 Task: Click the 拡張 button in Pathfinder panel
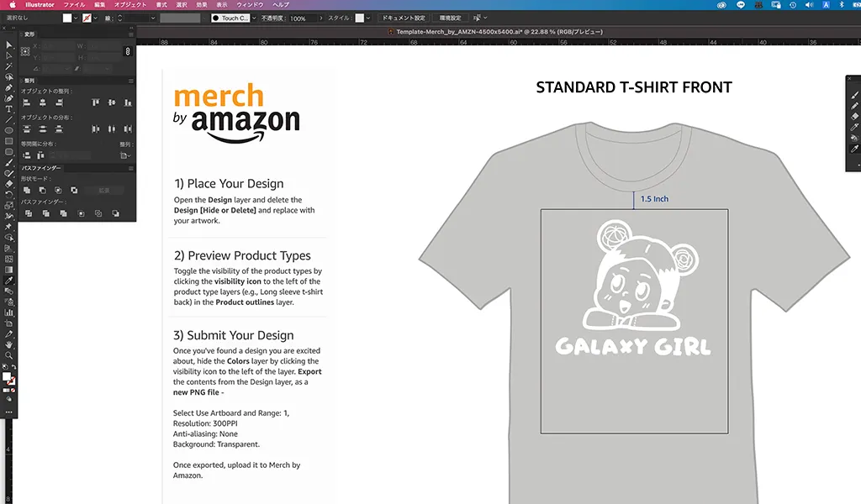(105, 191)
